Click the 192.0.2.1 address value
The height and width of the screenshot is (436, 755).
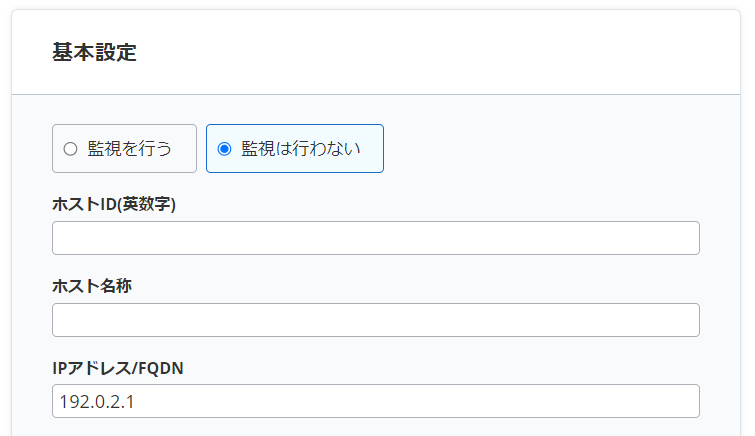click(97, 401)
